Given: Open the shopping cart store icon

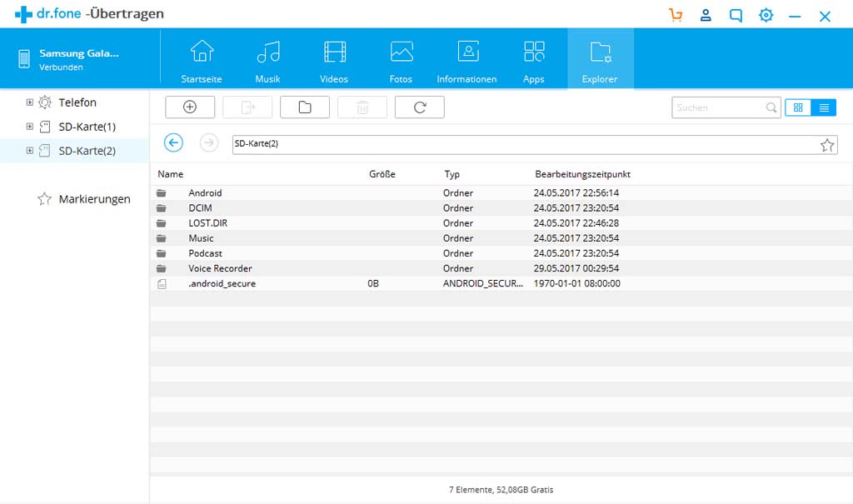Looking at the screenshot, I should point(676,14).
